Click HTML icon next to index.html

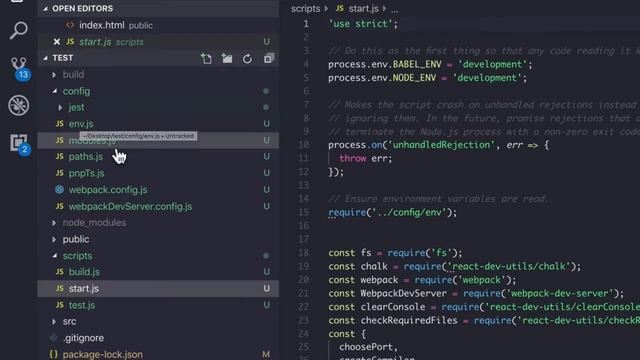pyautogui.click(x=70, y=25)
